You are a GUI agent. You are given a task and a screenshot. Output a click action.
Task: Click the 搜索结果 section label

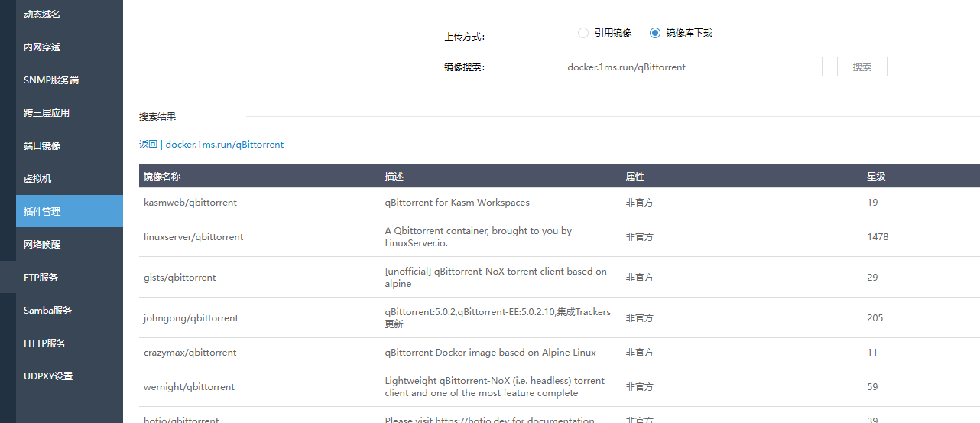pos(157,117)
